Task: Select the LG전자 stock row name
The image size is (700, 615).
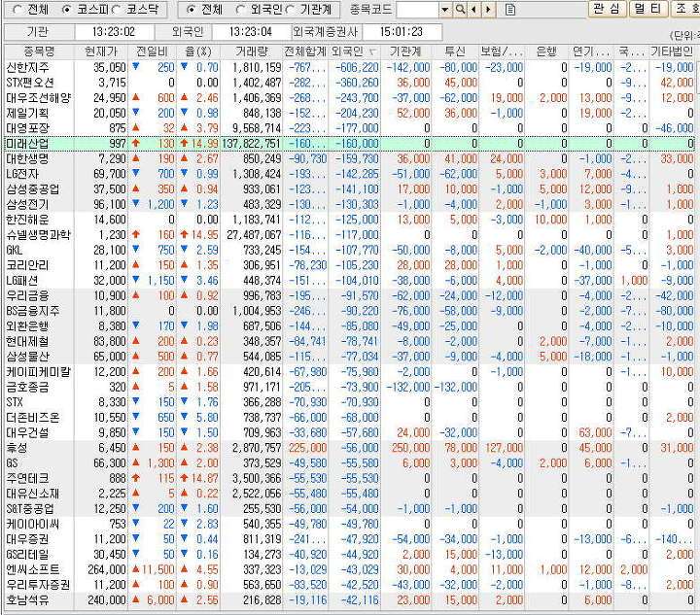Action: (x=22, y=174)
